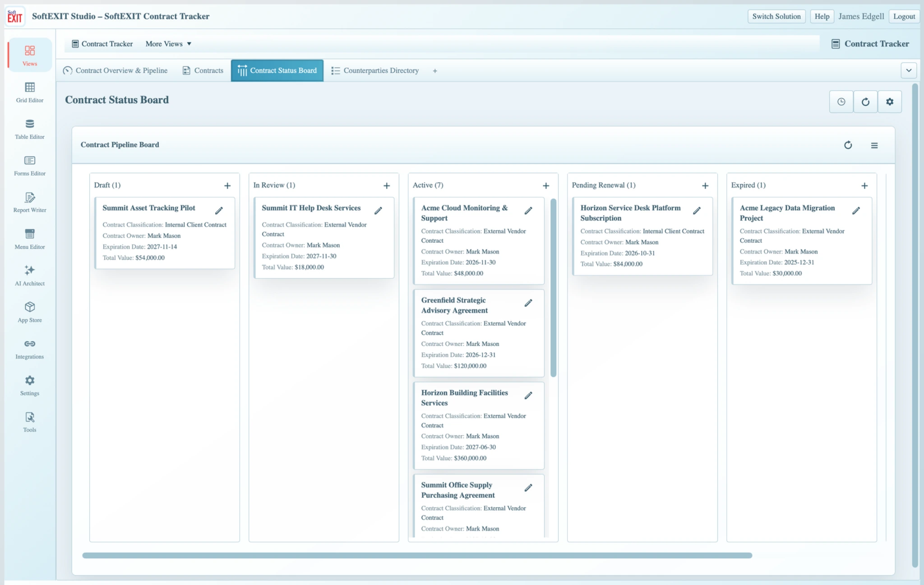
Task: Open the Tools section
Action: [x=30, y=422]
